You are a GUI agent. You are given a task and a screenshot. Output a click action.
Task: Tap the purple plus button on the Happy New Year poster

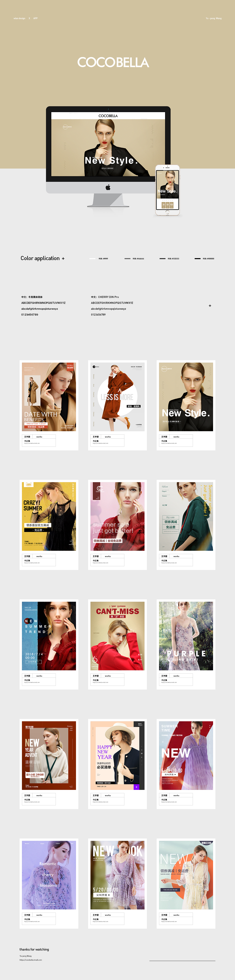pos(136,787)
